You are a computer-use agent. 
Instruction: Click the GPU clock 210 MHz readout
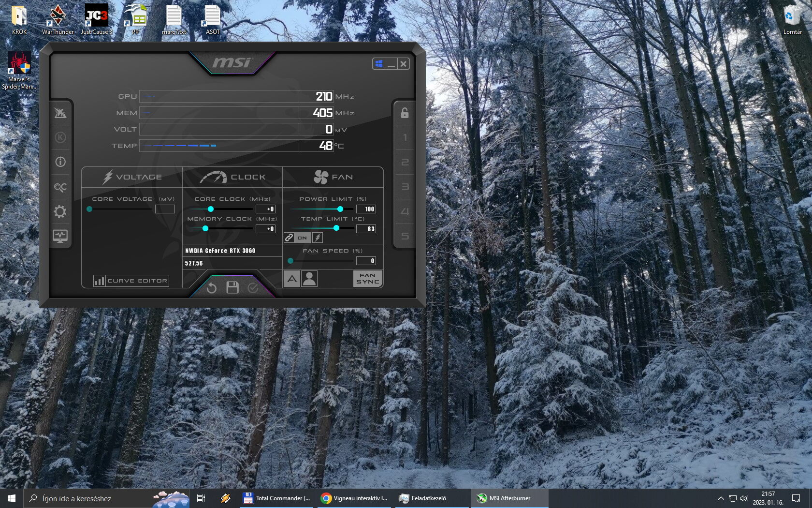point(316,96)
